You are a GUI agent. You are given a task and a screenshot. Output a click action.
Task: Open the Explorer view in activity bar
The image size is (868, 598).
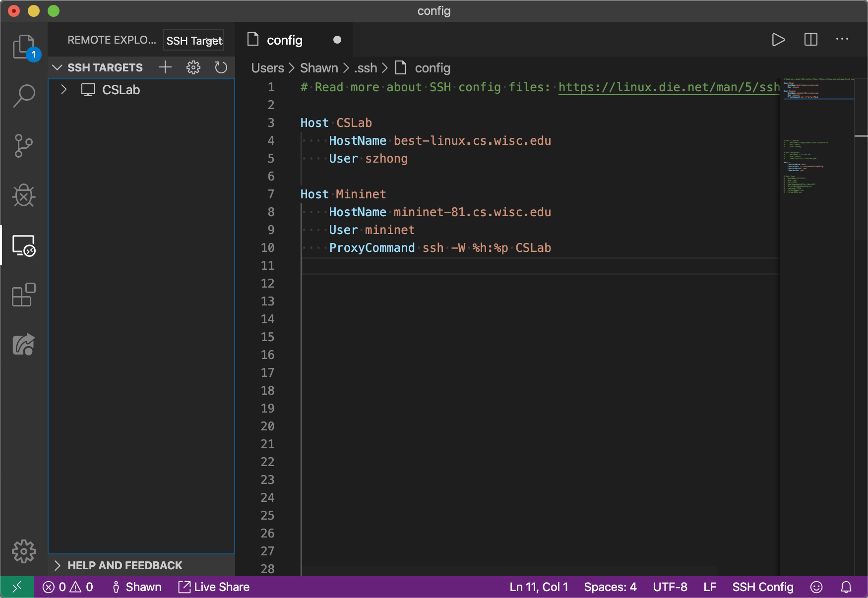23,47
